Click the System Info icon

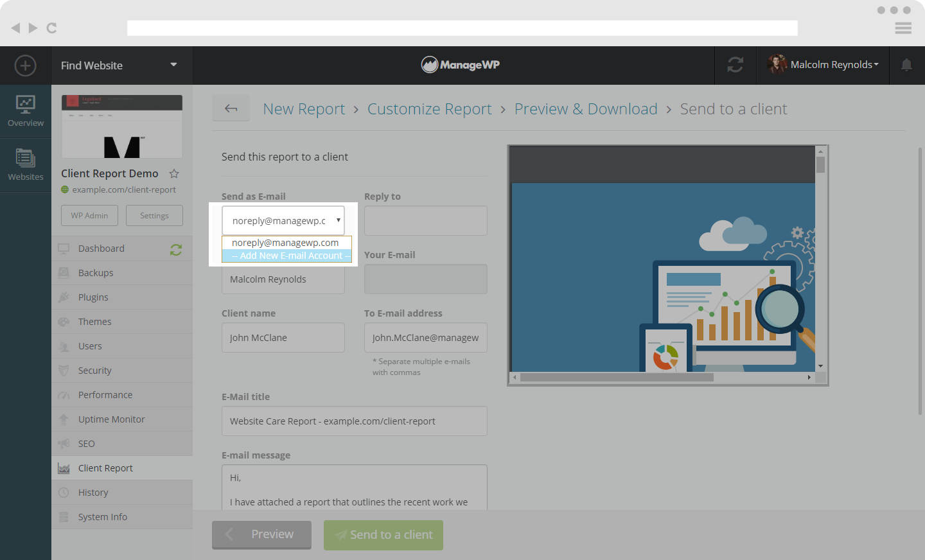pyautogui.click(x=64, y=517)
